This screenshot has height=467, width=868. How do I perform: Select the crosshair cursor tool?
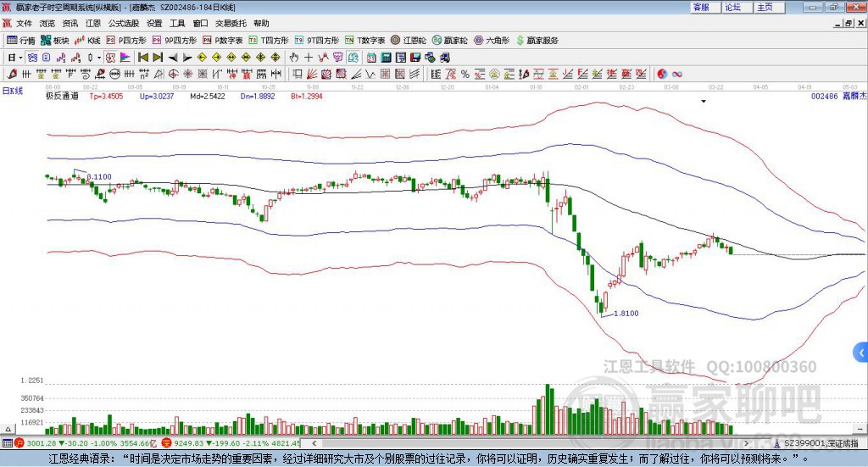[x=309, y=58]
